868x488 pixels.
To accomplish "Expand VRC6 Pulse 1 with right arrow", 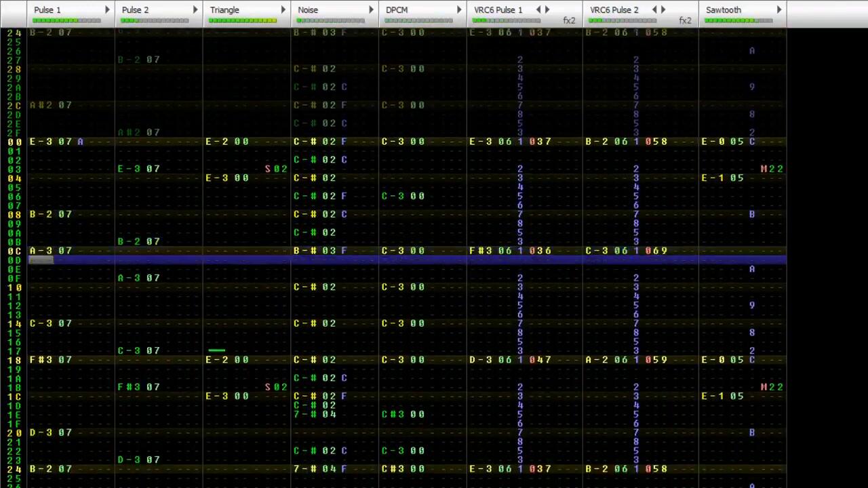I will tap(547, 10).
